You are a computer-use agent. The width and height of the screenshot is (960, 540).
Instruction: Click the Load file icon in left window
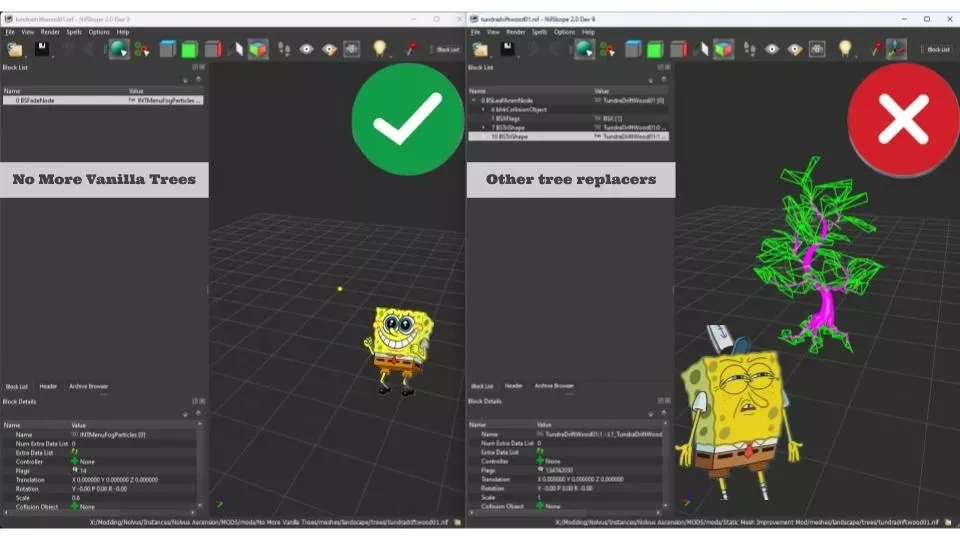(x=15, y=49)
